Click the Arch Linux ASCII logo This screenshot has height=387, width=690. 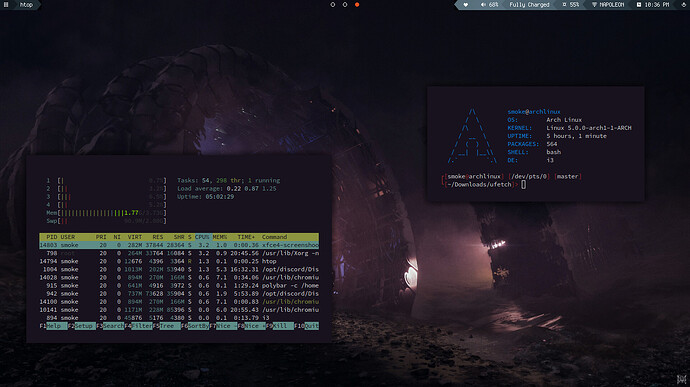[472, 136]
